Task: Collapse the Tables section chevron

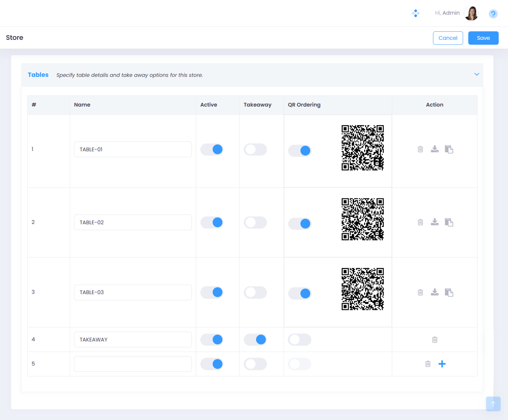Action: (477, 74)
